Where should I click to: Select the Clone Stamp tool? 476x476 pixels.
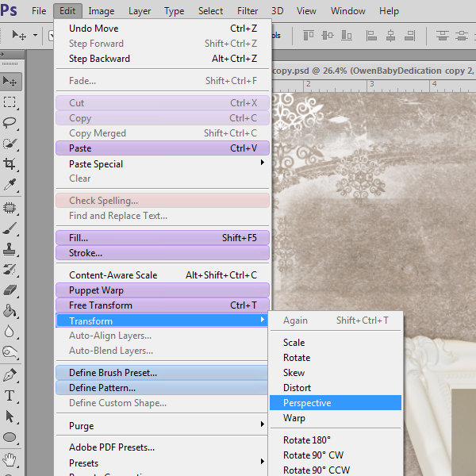[x=10, y=249]
